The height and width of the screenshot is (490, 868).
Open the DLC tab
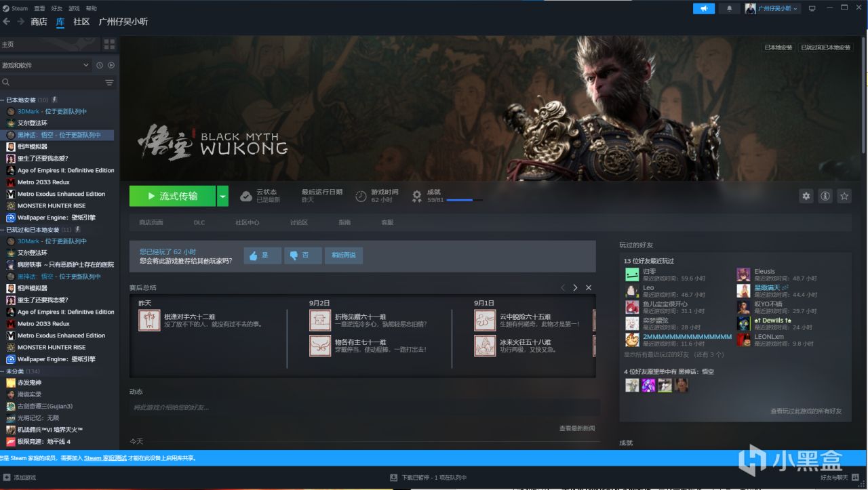[x=199, y=222]
